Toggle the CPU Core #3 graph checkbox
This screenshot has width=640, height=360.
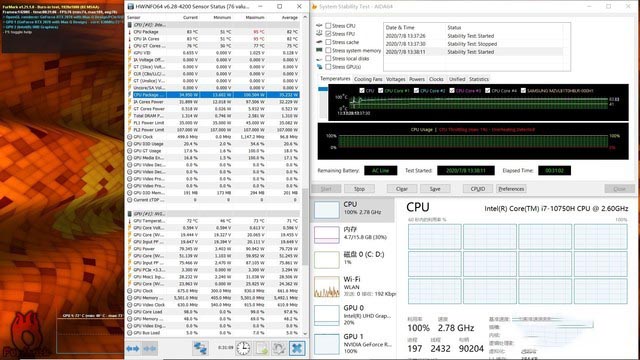coord(452,91)
